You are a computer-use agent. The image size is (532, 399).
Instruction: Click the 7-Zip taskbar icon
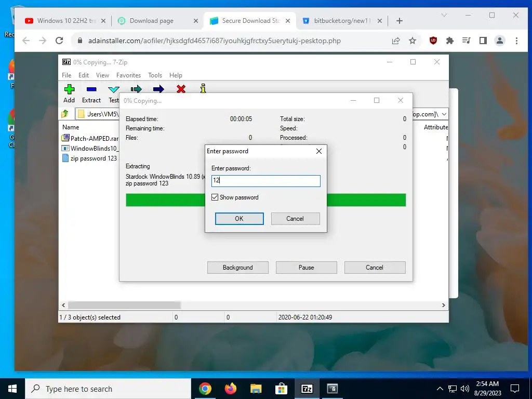pos(307,389)
